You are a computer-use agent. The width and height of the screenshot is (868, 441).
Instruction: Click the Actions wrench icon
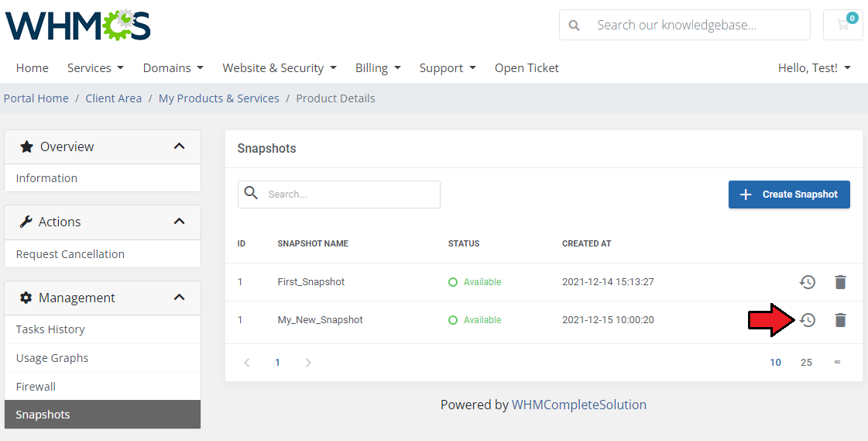pyautogui.click(x=26, y=222)
